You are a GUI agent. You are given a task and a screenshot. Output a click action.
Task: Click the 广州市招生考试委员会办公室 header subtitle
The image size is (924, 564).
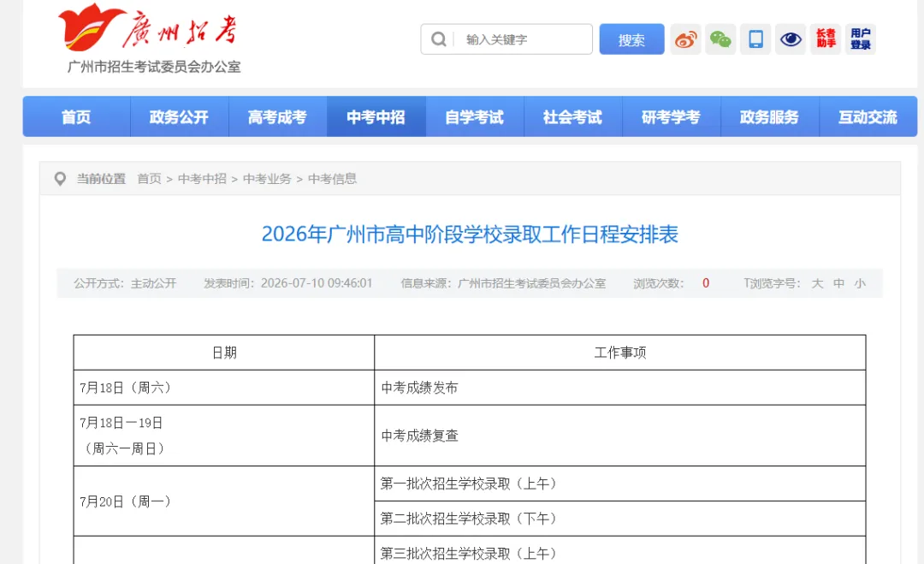point(154,68)
